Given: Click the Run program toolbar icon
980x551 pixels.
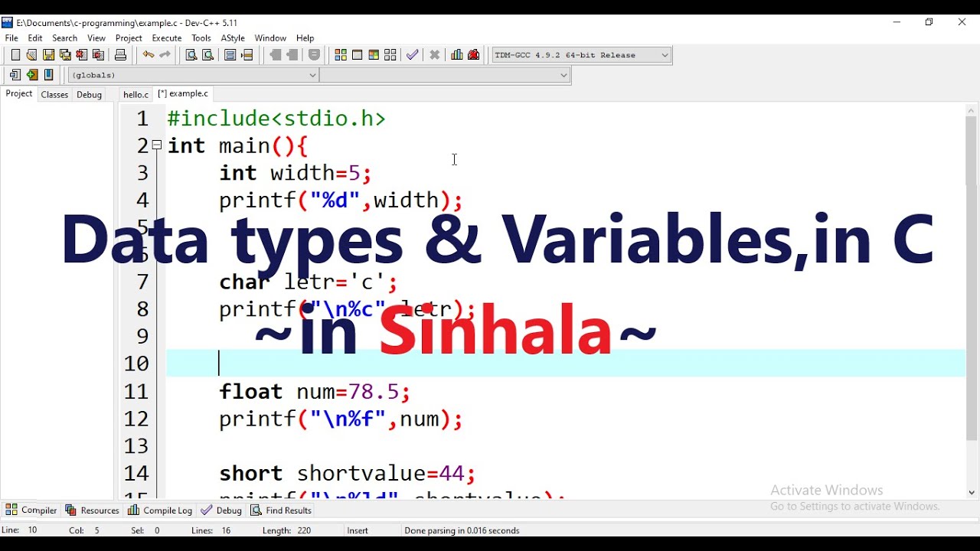Looking at the screenshot, I should [x=357, y=54].
